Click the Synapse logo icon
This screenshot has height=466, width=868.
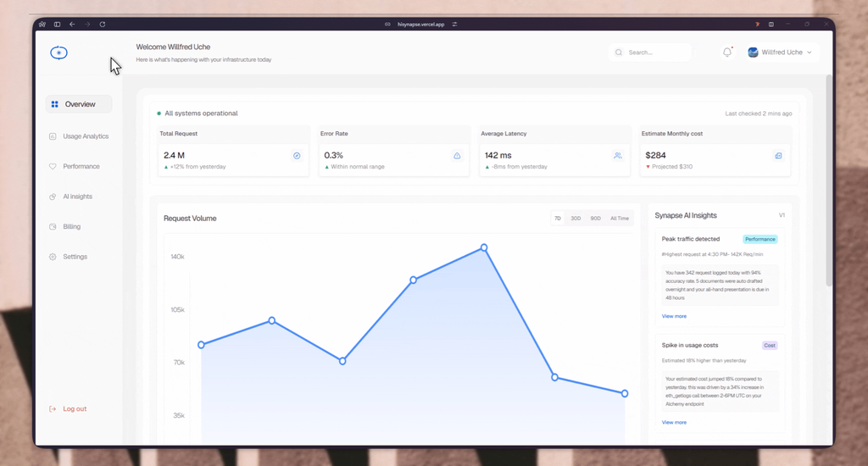58,53
